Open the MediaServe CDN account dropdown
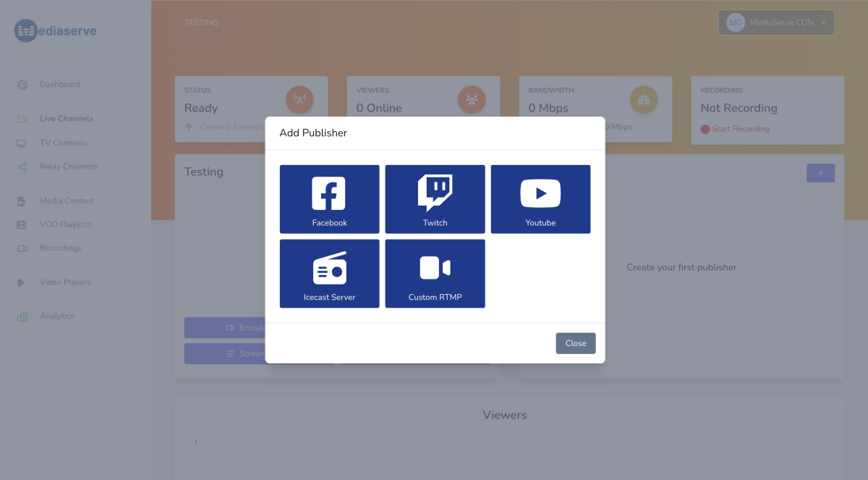 coord(776,22)
